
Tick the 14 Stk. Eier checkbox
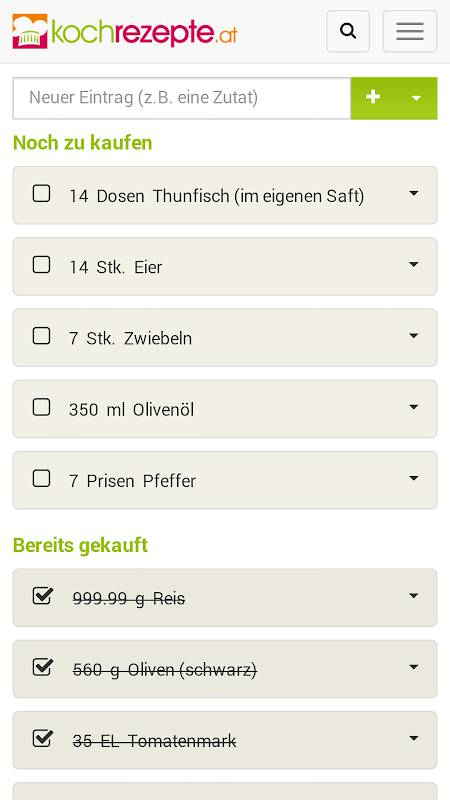pos(41,265)
